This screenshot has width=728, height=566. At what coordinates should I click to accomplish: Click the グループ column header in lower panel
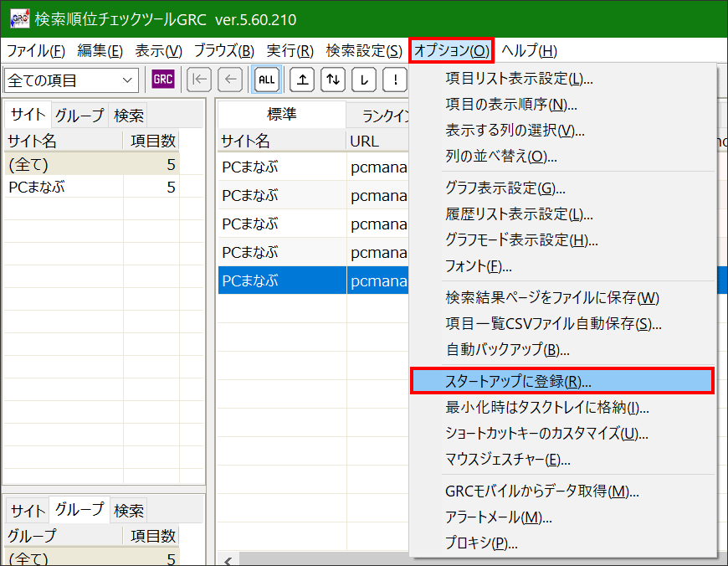click(x=64, y=536)
